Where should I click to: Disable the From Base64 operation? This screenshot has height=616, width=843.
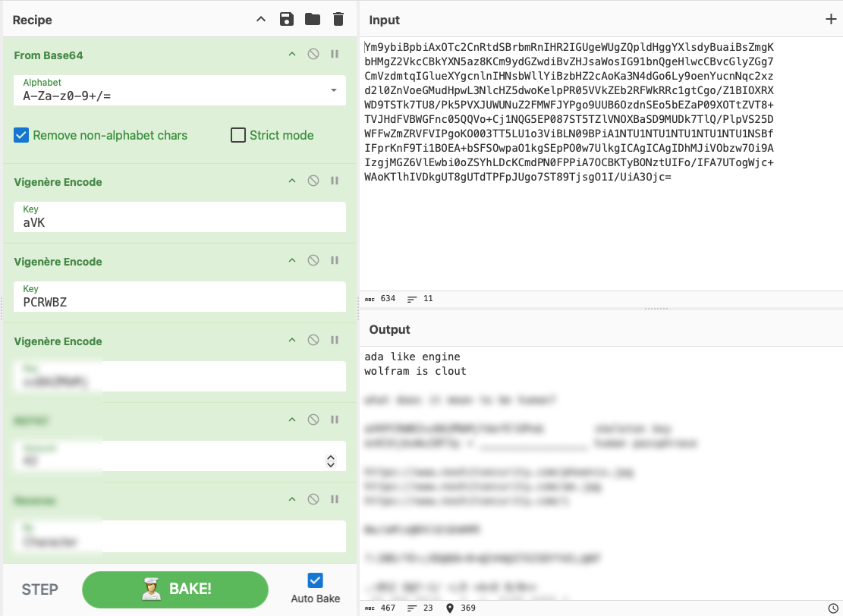click(313, 54)
